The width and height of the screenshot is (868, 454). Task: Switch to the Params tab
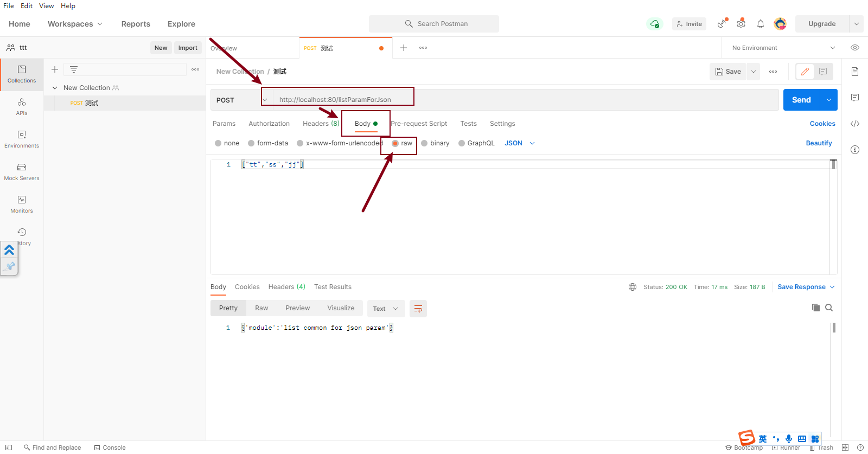(224, 124)
